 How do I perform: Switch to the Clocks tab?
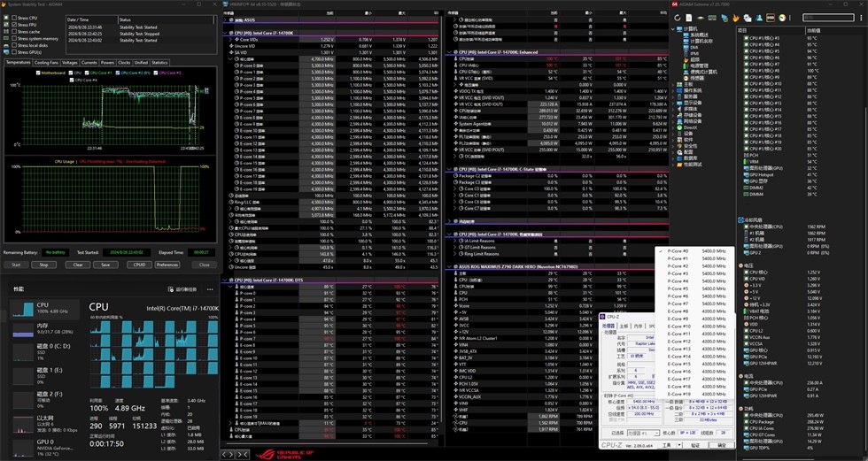point(124,63)
